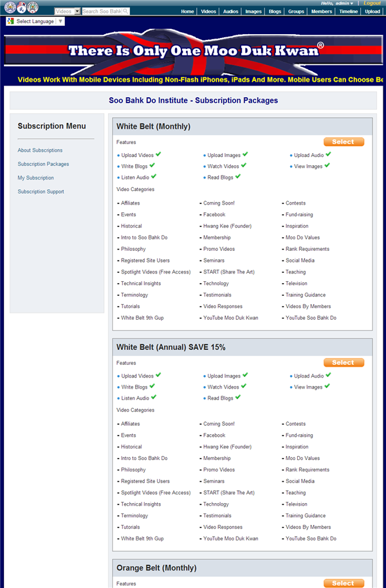The image size is (386, 588).
Task: Open the Timeline navigation item
Action: [349, 11]
